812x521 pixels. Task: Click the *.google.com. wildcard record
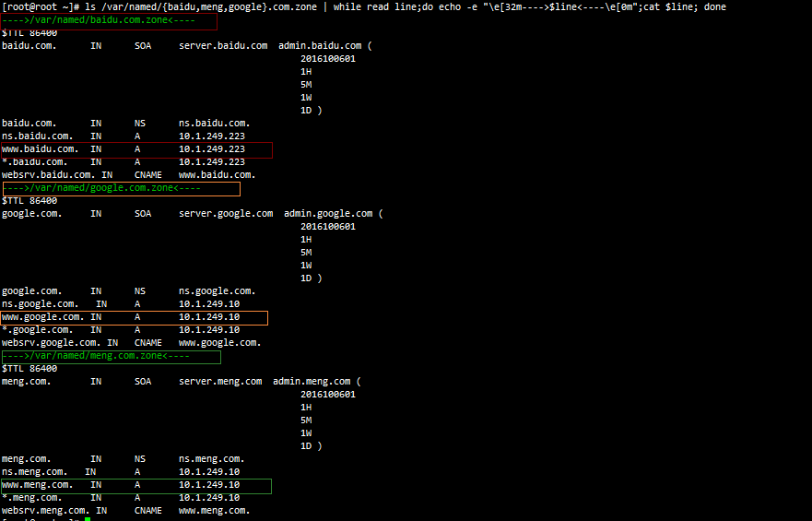pyautogui.click(x=121, y=330)
